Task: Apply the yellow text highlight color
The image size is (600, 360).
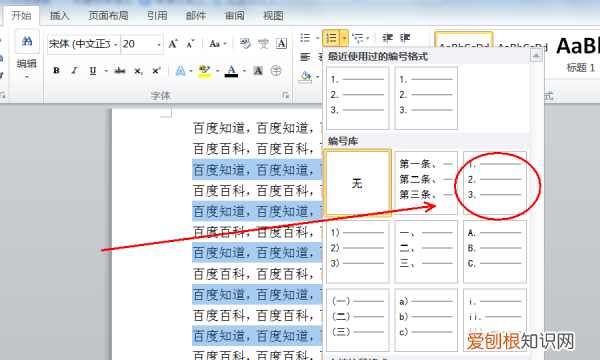Action: coord(205,71)
